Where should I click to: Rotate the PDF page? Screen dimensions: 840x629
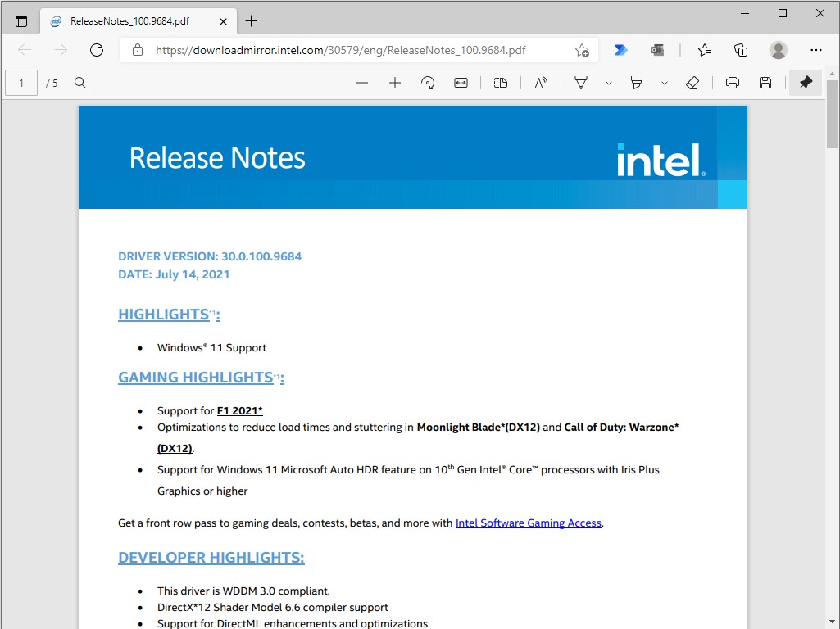pos(428,83)
